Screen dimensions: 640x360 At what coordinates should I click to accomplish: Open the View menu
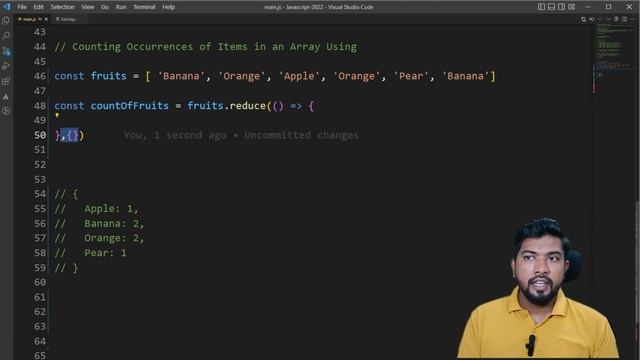(87, 7)
